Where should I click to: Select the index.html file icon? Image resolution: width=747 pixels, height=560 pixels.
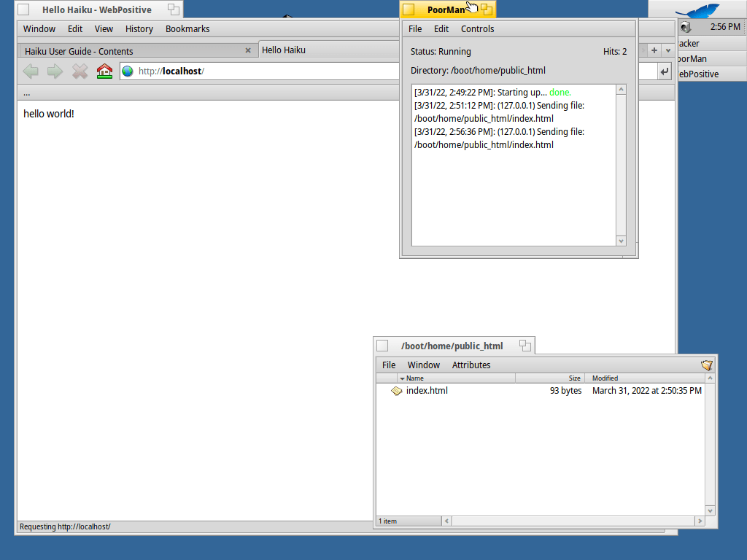[x=396, y=391]
